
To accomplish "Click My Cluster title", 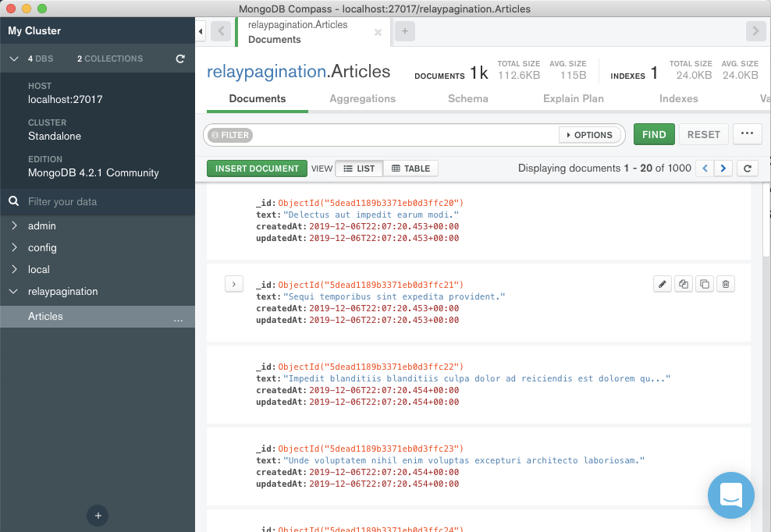I will click(x=34, y=30).
